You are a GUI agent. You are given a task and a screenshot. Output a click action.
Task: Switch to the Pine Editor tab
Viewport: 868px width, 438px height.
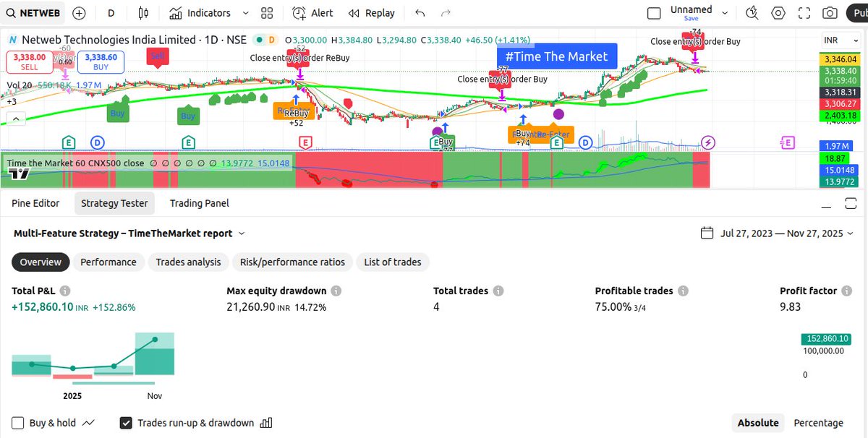(35, 203)
